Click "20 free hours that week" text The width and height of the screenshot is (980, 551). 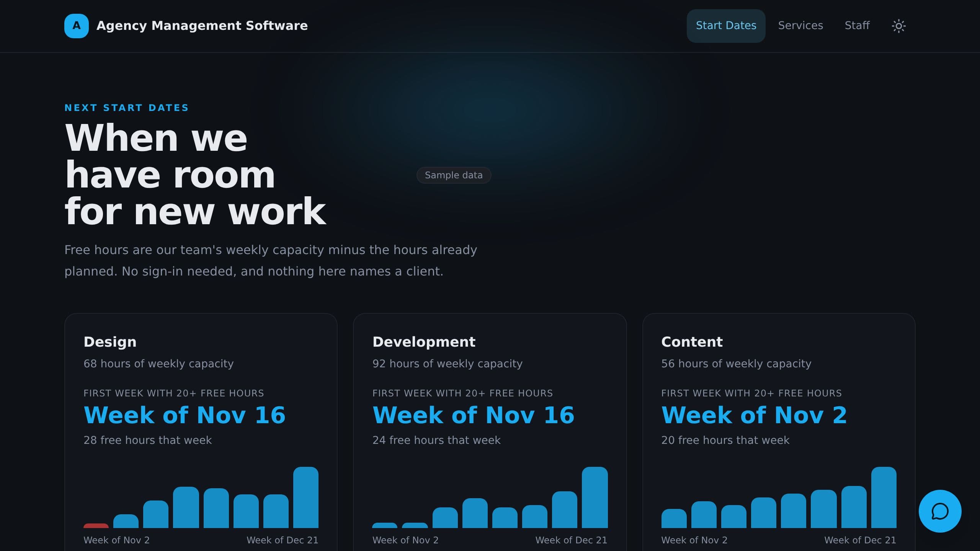[x=725, y=440]
